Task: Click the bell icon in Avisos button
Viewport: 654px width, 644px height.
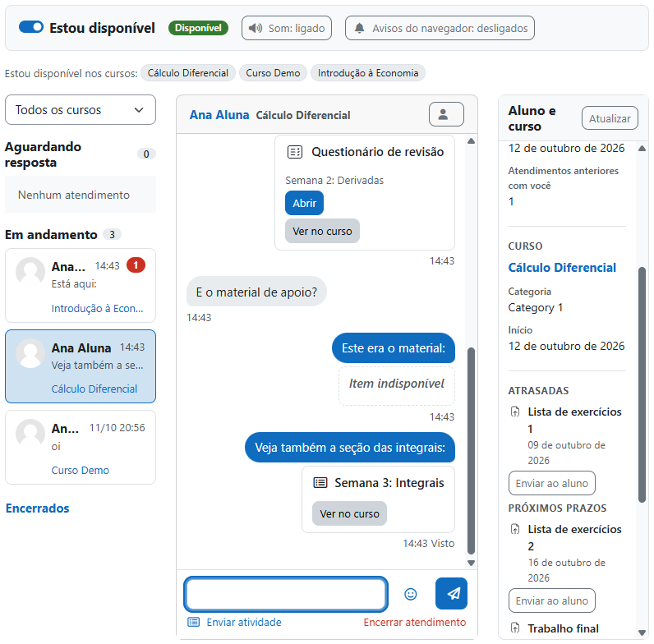Action: click(x=359, y=28)
